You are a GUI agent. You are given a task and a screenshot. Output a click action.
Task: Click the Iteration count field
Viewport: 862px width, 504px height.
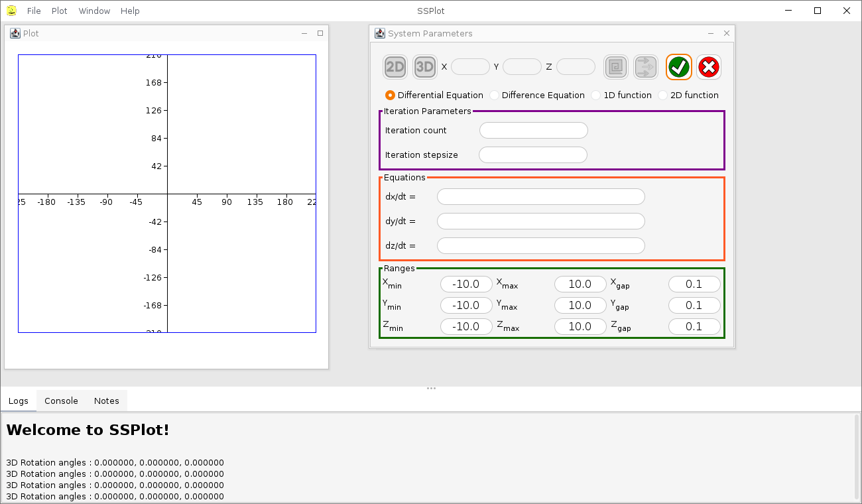tap(534, 130)
